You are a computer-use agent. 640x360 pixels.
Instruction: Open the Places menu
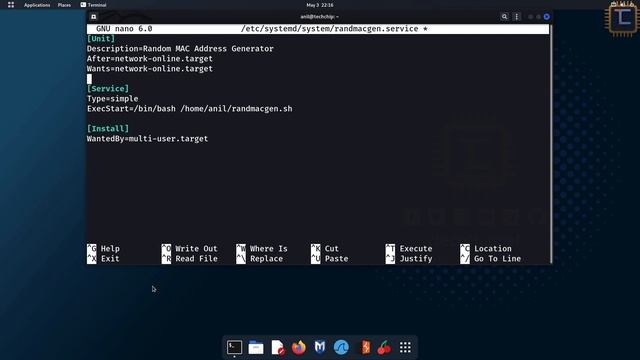coord(64,5)
